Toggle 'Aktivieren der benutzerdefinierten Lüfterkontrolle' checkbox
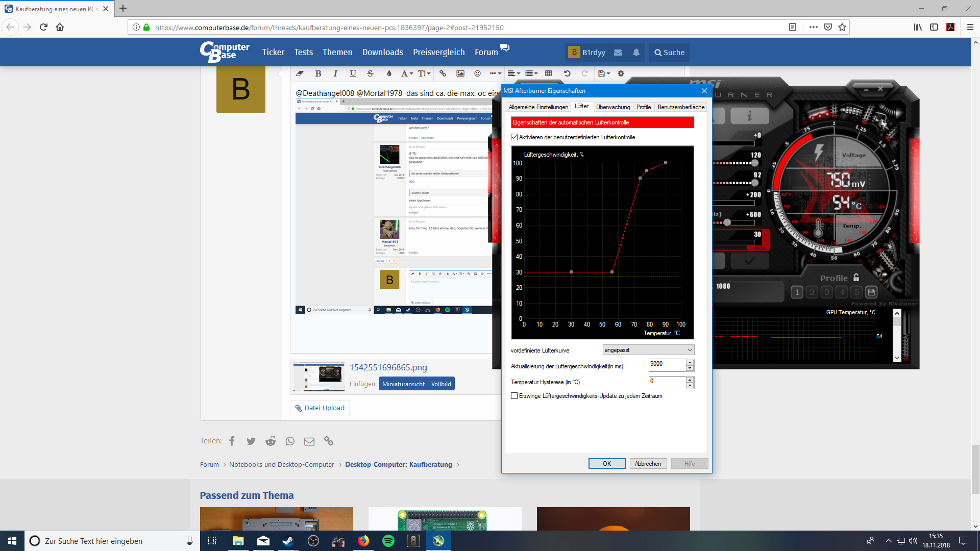Screen dimensions: 980x551 point(514,137)
